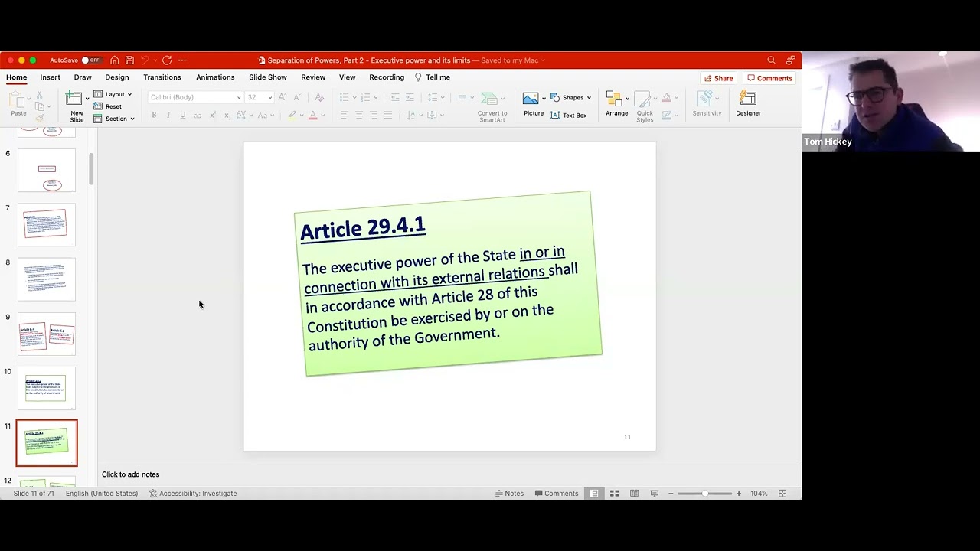Open the Animations tab
The image size is (980, 551).
pos(215,77)
